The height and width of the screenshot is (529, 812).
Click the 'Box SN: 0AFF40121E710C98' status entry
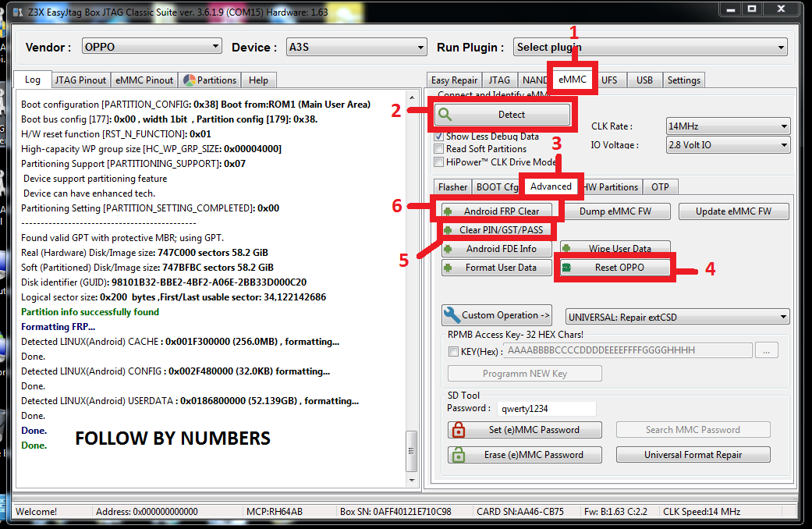[395, 512]
